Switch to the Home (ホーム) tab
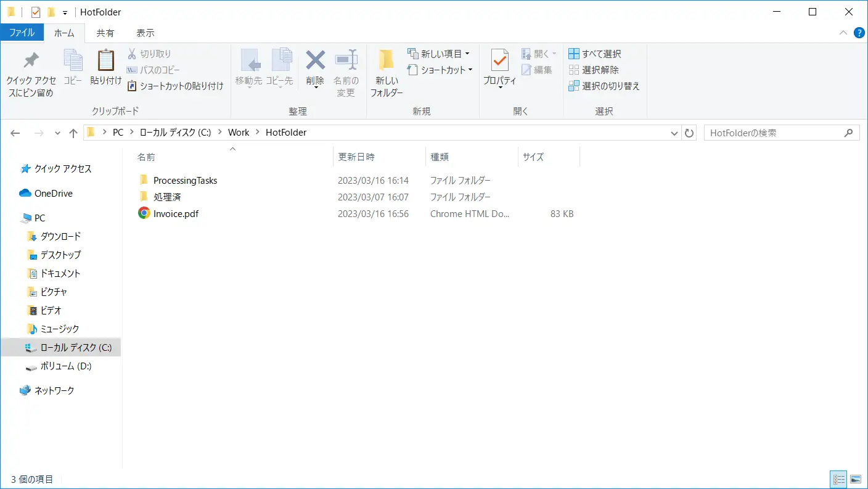868x489 pixels. tap(65, 33)
